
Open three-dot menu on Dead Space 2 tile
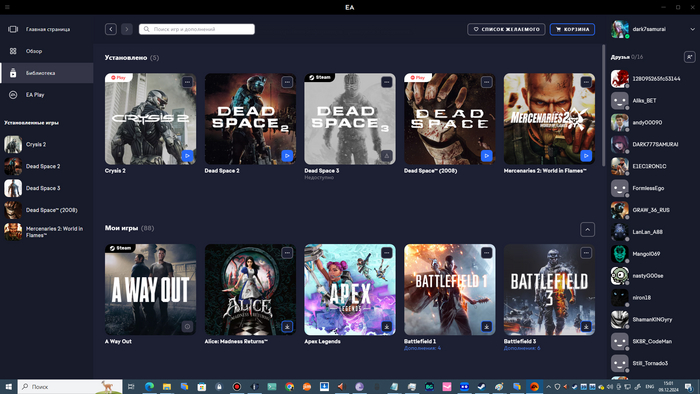pos(287,82)
